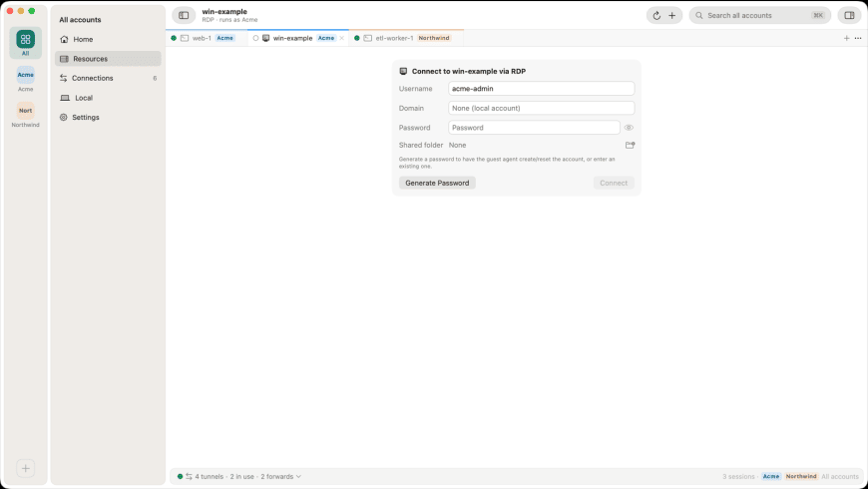
Task: Click the Username field with acme-admin
Action: pyautogui.click(x=542, y=89)
